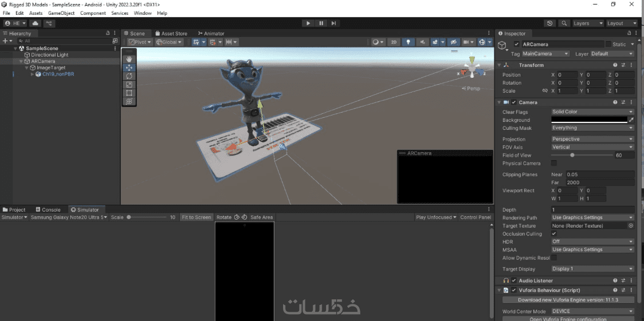The image size is (644, 321).
Task: Open the Layout dropdown
Action: point(622,23)
